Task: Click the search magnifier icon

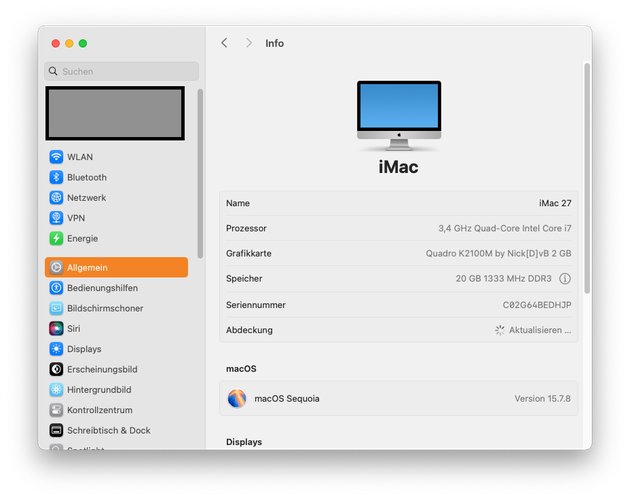Action: point(53,71)
